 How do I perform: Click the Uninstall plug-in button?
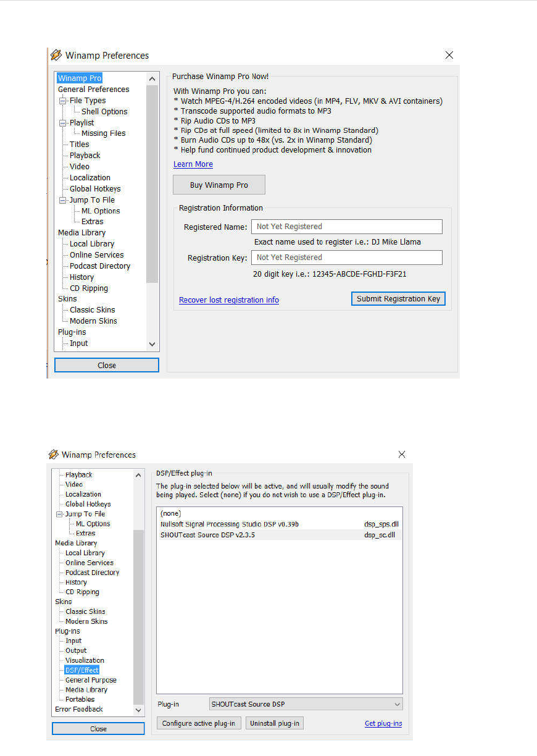coord(275,724)
